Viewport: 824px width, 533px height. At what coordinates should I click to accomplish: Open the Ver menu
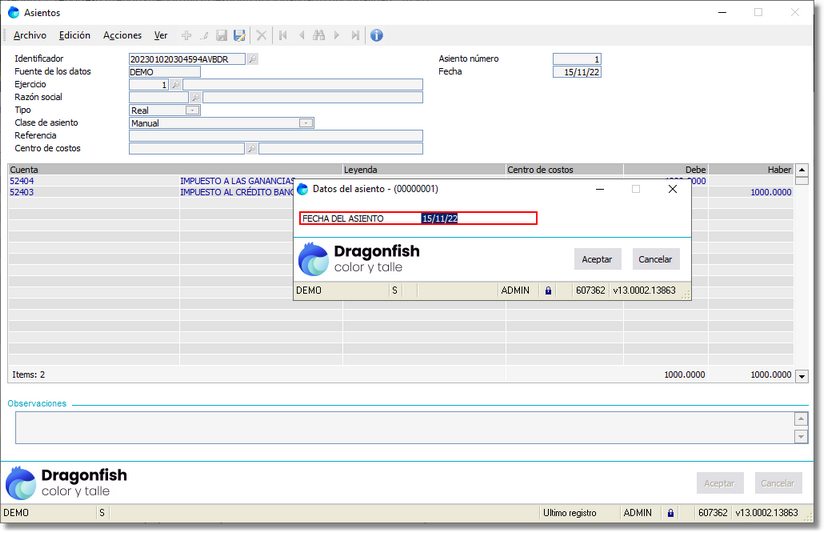(x=161, y=35)
